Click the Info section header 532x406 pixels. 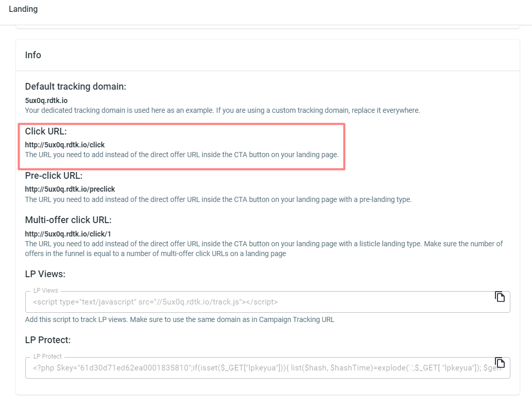click(33, 55)
